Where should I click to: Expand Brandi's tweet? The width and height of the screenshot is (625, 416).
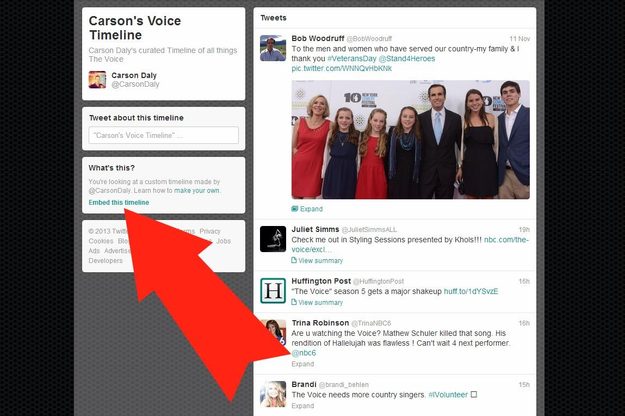pyautogui.click(x=303, y=406)
